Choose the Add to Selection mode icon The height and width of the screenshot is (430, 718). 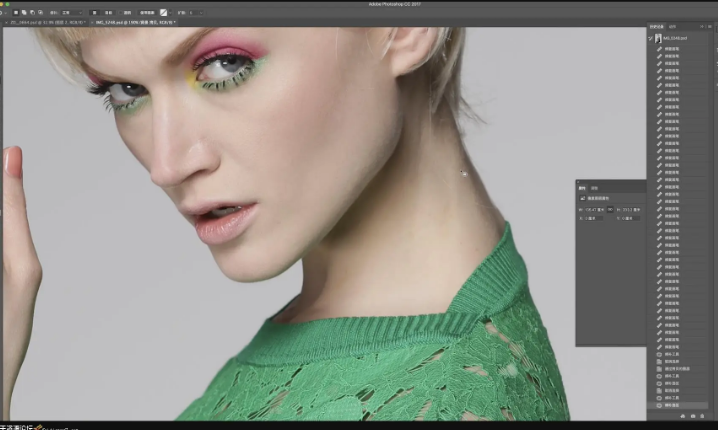[24, 13]
